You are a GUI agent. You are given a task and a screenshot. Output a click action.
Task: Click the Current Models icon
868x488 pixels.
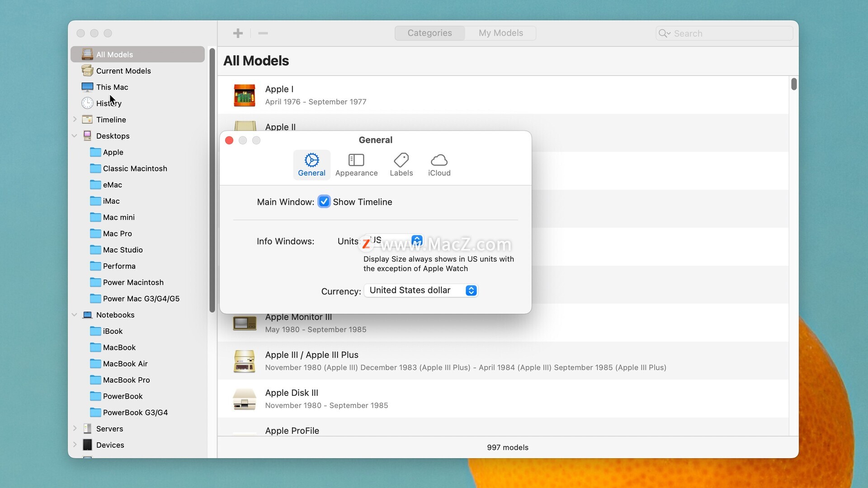[87, 70]
